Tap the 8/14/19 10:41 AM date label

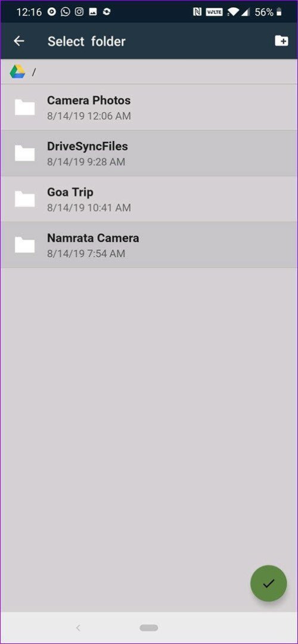[x=89, y=208]
